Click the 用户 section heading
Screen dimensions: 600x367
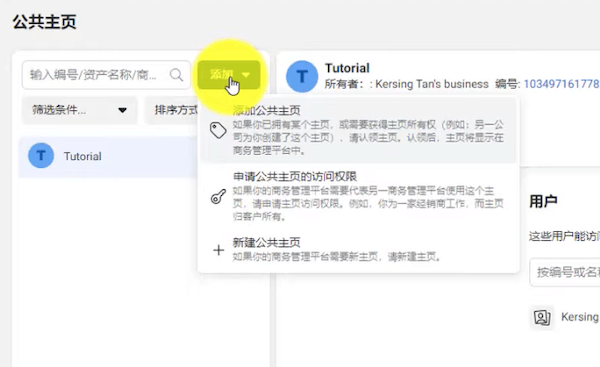(x=543, y=201)
